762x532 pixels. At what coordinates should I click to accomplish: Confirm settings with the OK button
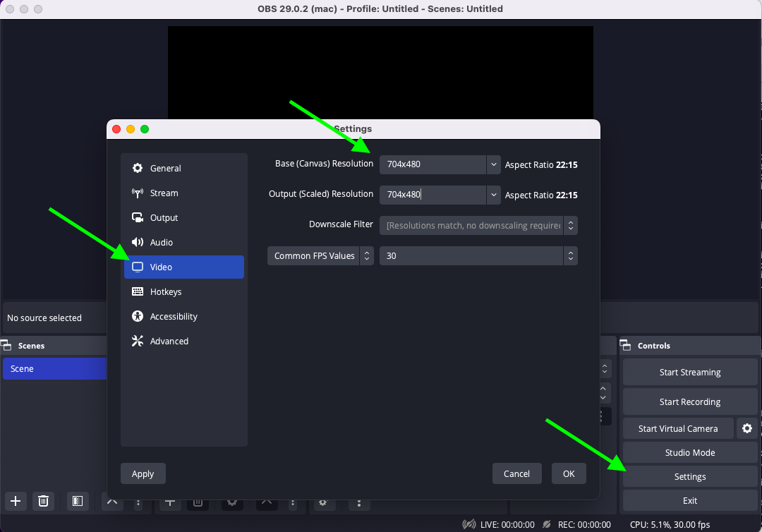coord(569,473)
